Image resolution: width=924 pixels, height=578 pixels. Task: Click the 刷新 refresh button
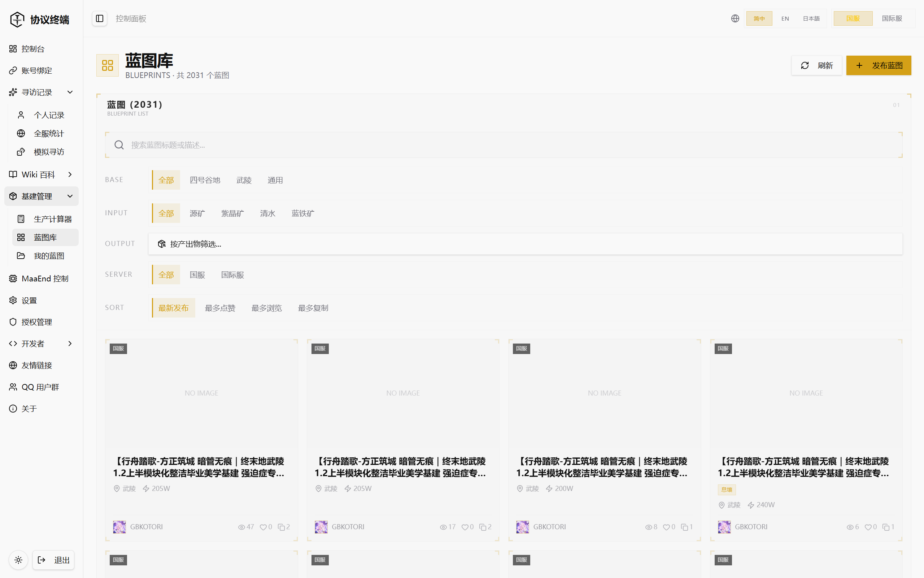817,65
